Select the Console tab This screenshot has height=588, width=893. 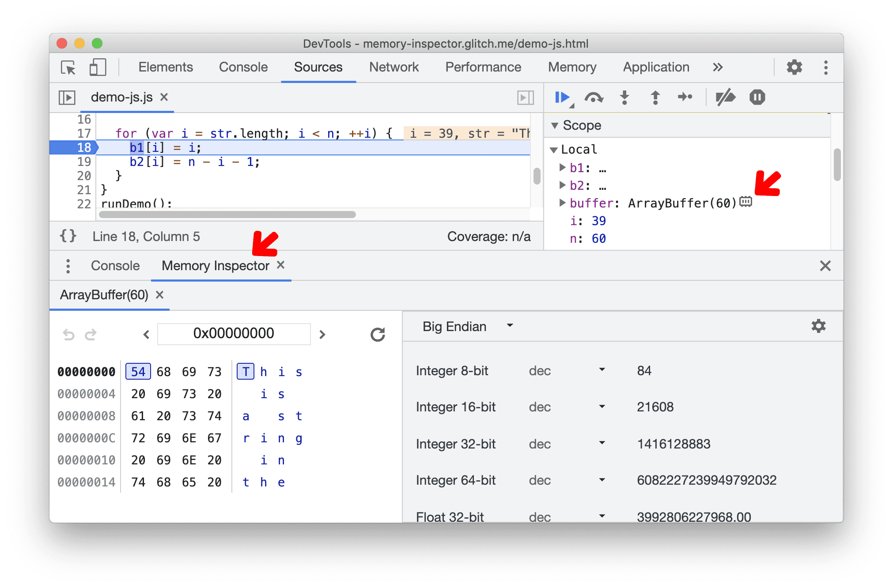click(x=114, y=266)
